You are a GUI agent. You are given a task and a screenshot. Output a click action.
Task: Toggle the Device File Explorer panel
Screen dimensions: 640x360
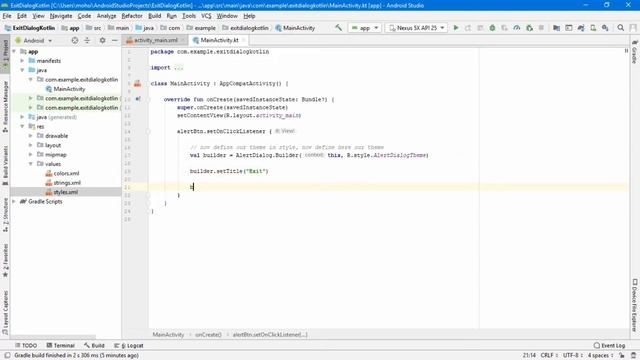coord(635,305)
